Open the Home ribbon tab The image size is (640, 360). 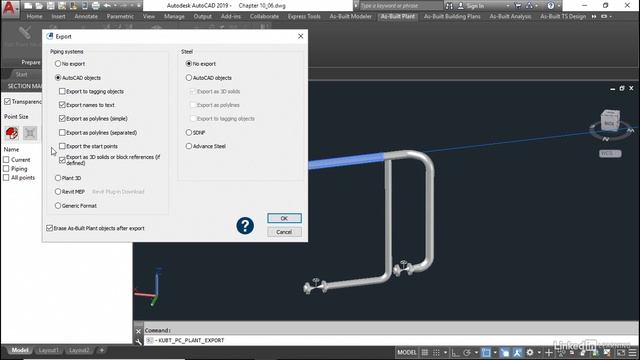pos(34,16)
